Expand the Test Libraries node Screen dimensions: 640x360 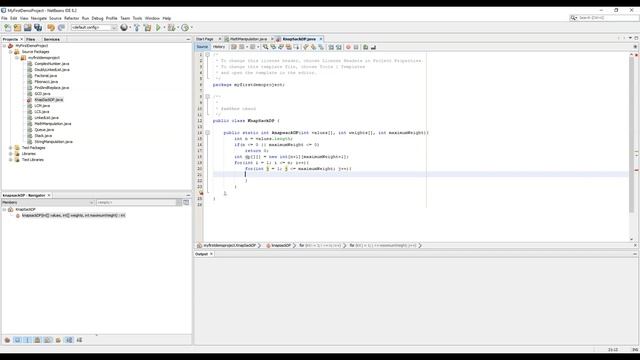(11, 160)
